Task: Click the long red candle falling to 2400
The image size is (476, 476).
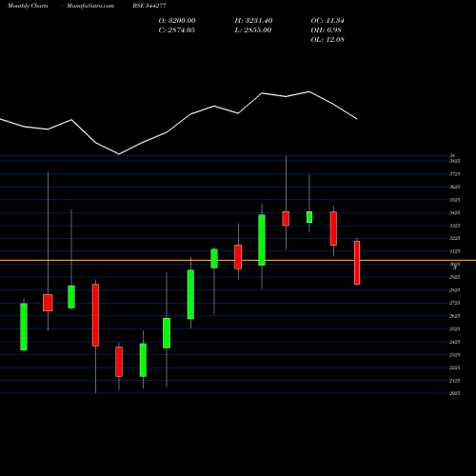Action: pos(95,315)
